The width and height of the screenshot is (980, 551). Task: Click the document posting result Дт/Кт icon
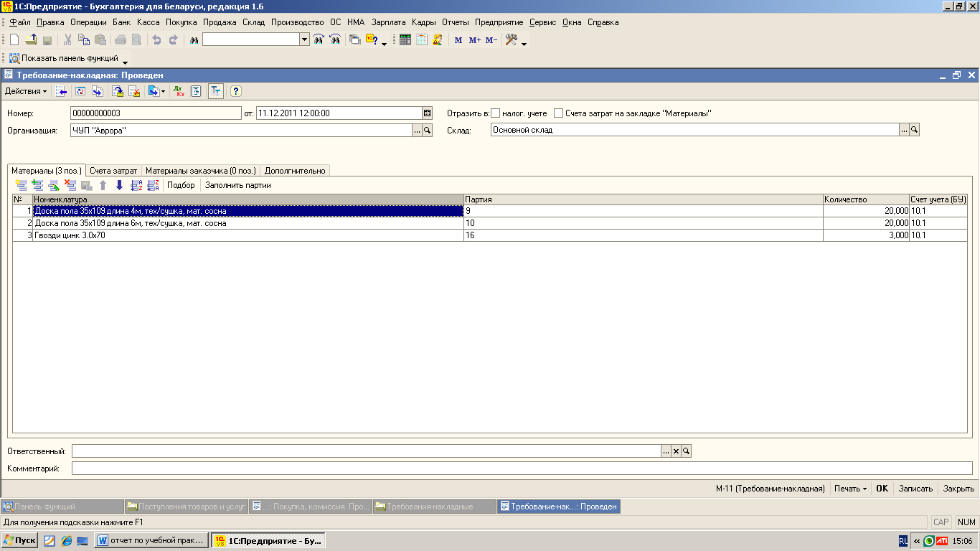180,91
